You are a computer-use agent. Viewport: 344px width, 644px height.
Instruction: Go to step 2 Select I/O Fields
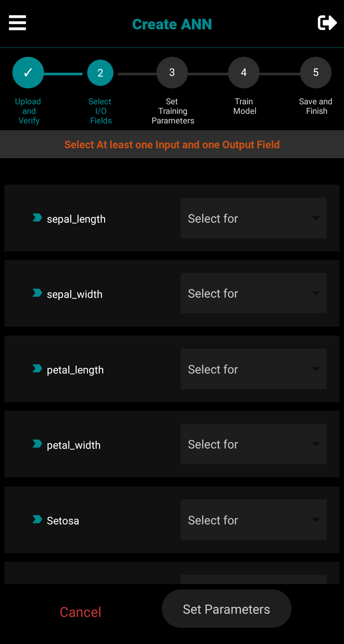coord(100,73)
